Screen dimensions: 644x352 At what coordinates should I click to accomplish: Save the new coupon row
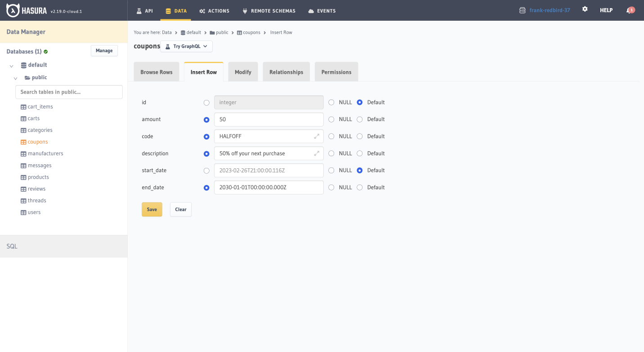pyautogui.click(x=152, y=209)
